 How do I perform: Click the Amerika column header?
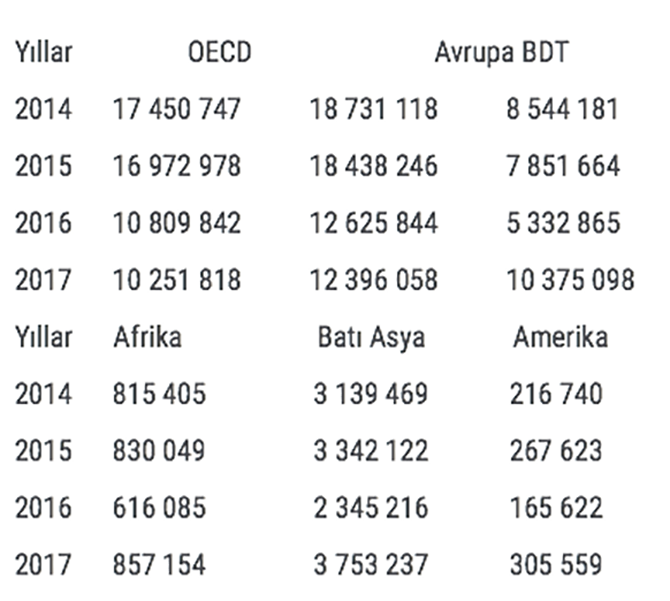pos(560,337)
